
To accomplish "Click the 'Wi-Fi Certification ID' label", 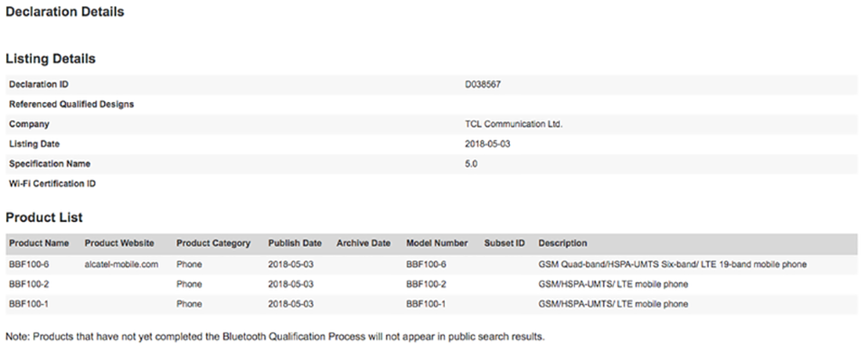I will tap(52, 184).
